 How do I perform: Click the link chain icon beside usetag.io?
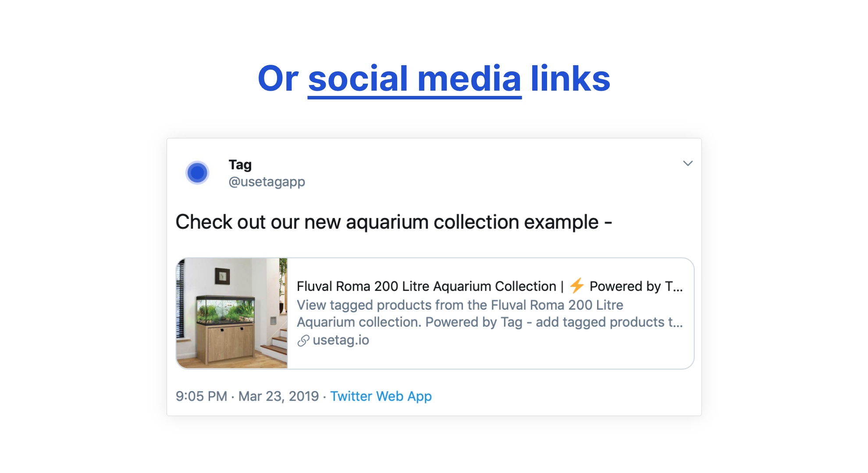point(303,340)
